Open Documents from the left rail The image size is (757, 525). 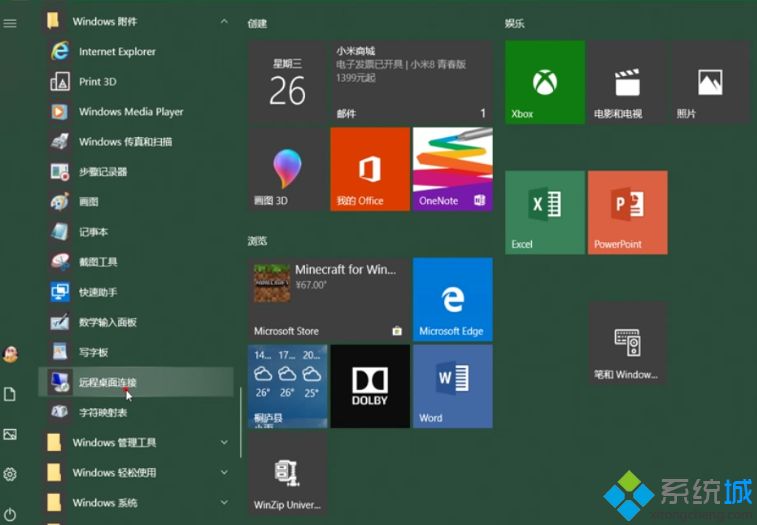click(x=10, y=394)
